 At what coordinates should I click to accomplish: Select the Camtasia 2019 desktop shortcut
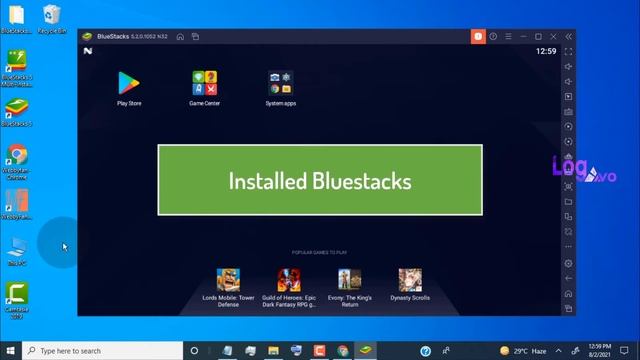(17, 300)
